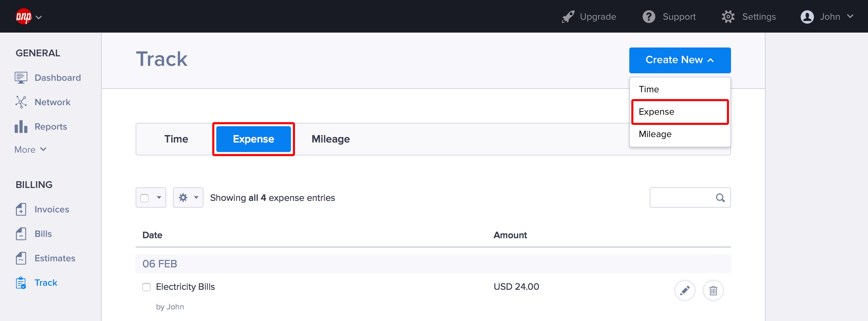Open Estimates in the sidebar
868x321 pixels.
pos(55,258)
